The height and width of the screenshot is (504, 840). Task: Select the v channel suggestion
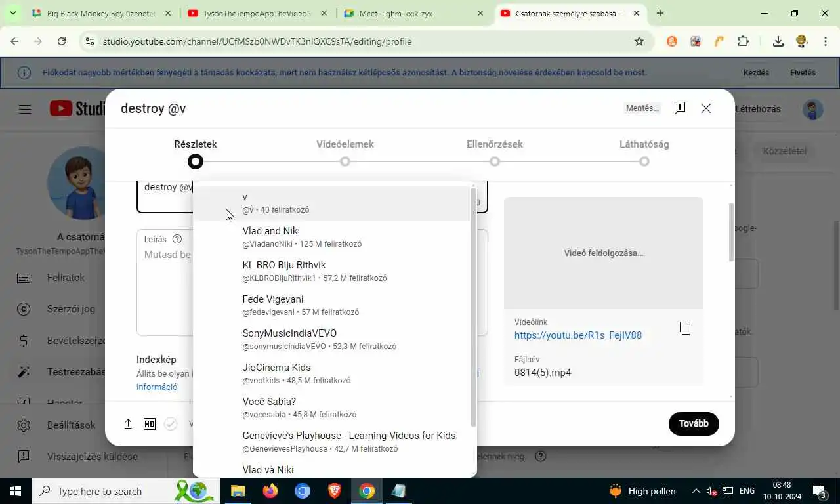332,203
